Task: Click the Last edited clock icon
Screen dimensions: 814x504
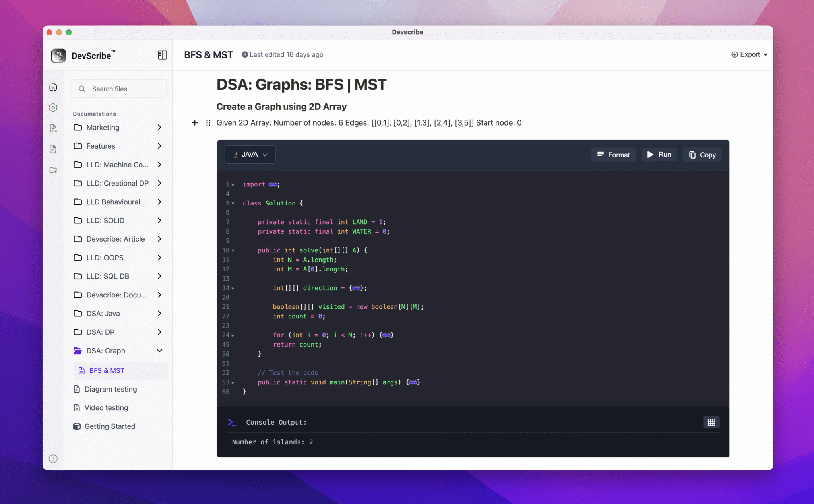Action: pyautogui.click(x=245, y=55)
